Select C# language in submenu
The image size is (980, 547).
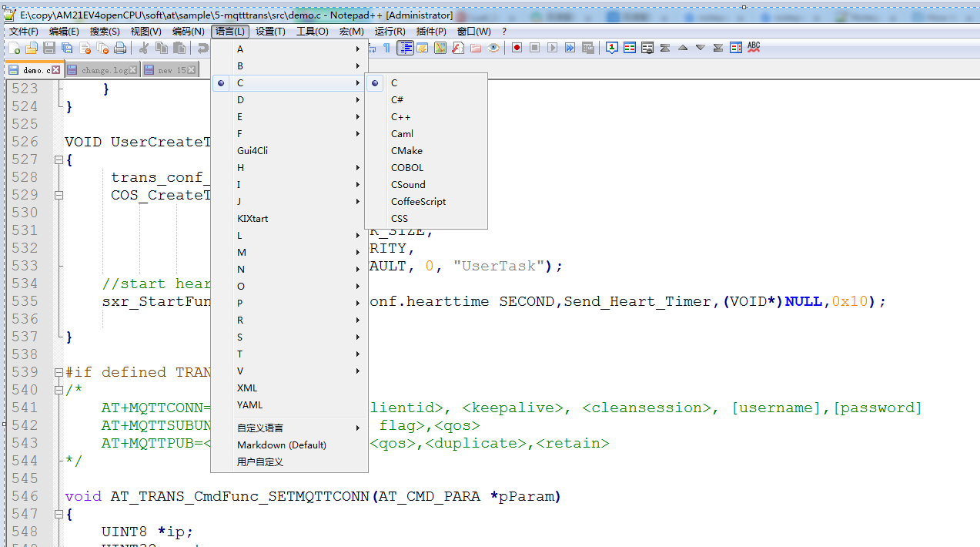coord(397,100)
